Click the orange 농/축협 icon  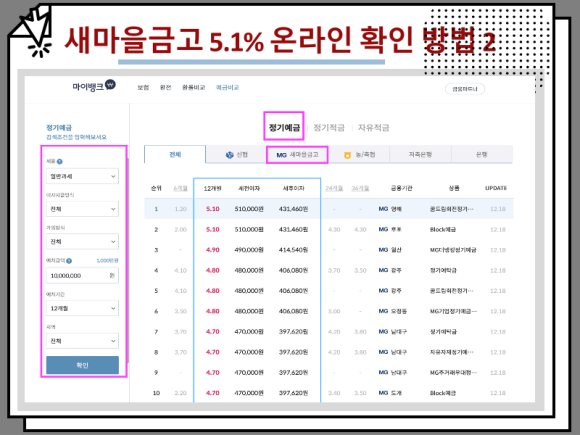point(347,155)
